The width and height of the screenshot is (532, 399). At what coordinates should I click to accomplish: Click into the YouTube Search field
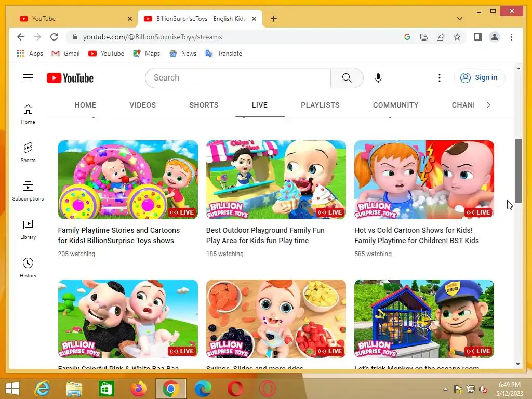coord(238,78)
